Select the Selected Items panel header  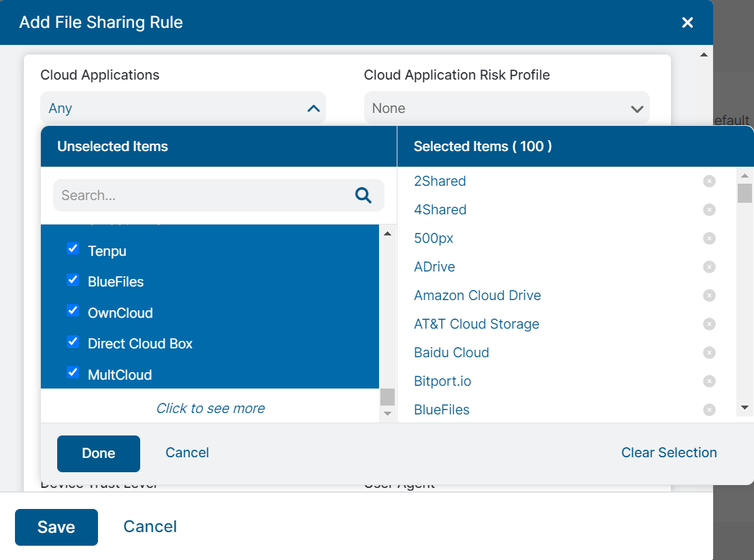tap(484, 146)
